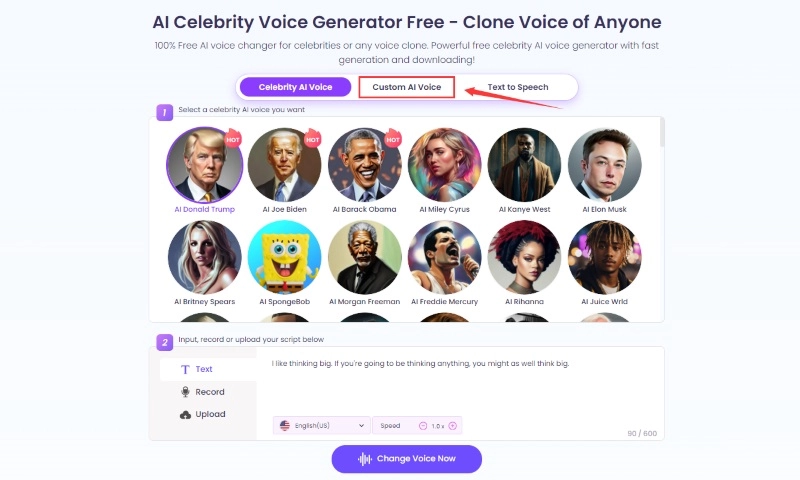Select the AI Donald Trump voice avatar
This screenshot has height=480, width=800.
(x=205, y=165)
